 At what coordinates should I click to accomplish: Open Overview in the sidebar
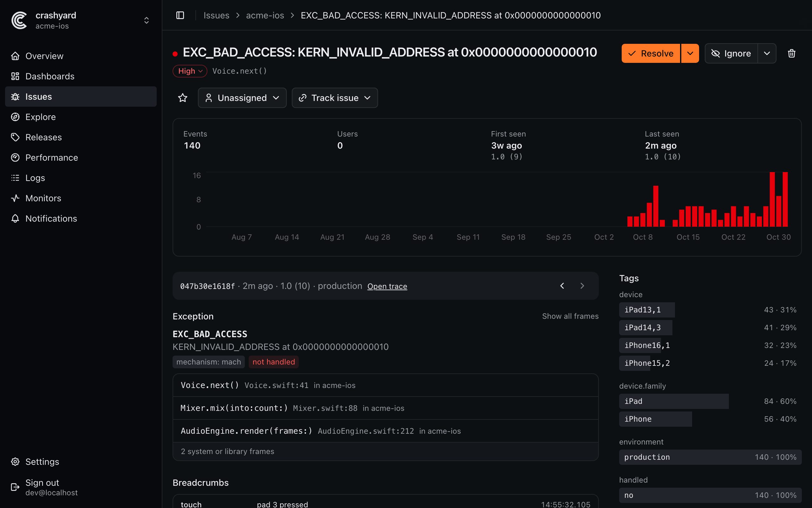(x=81, y=56)
